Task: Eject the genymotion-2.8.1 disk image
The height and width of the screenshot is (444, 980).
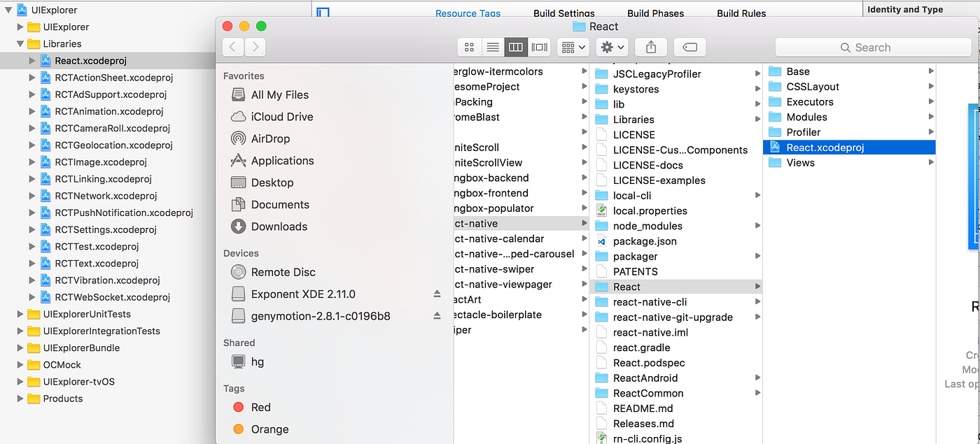Action: coord(437,316)
